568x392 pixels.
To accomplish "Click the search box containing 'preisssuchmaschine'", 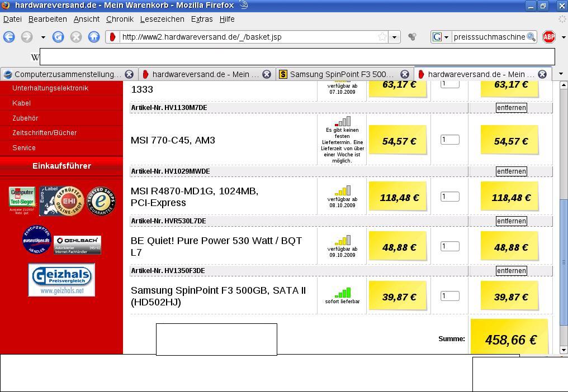I will pyautogui.click(x=489, y=37).
